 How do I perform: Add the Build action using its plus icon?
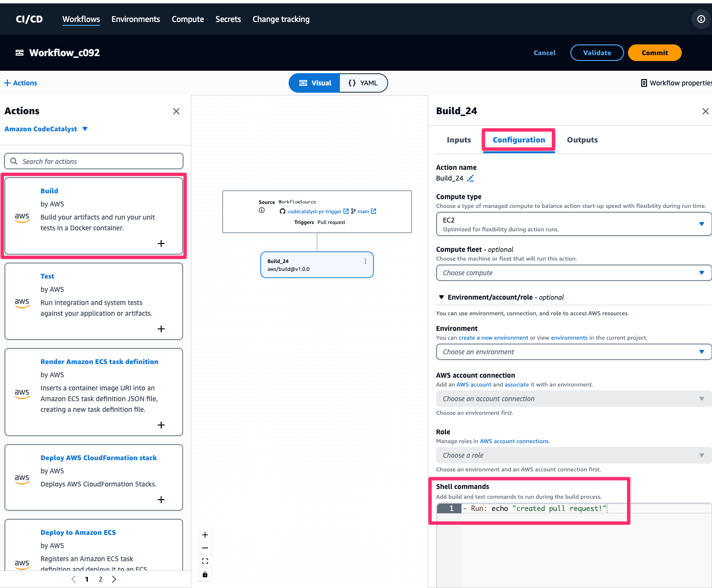[x=161, y=243]
